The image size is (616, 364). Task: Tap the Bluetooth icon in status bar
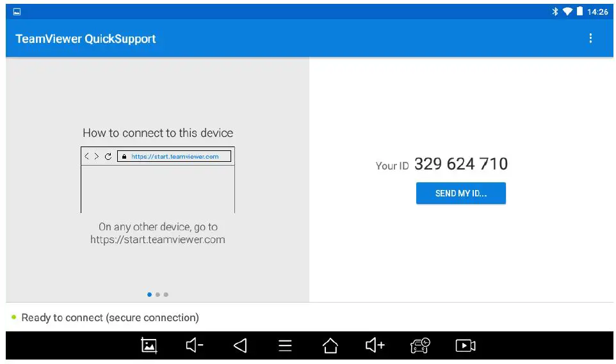pyautogui.click(x=555, y=12)
